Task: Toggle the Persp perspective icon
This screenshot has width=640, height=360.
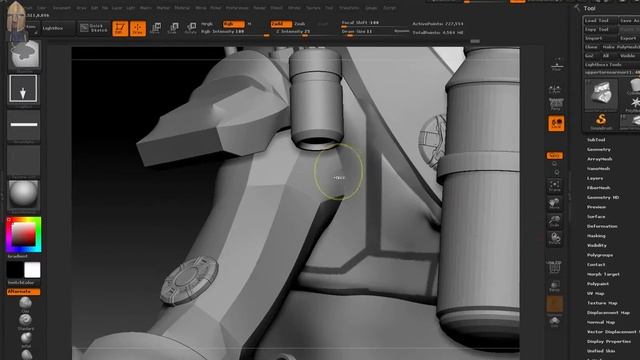Action: tap(556, 105)
